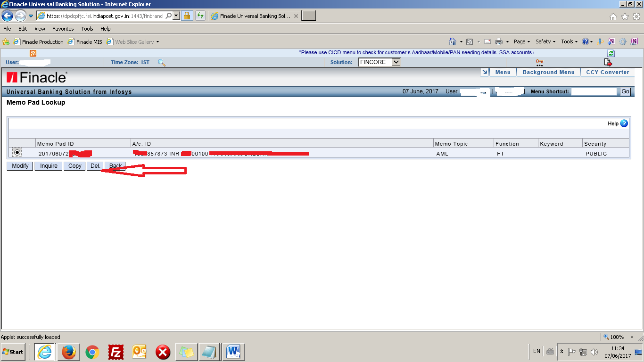Click inside the Menu Shortcut field
This screenshot has height=362, width=644.
coord(593,91)
